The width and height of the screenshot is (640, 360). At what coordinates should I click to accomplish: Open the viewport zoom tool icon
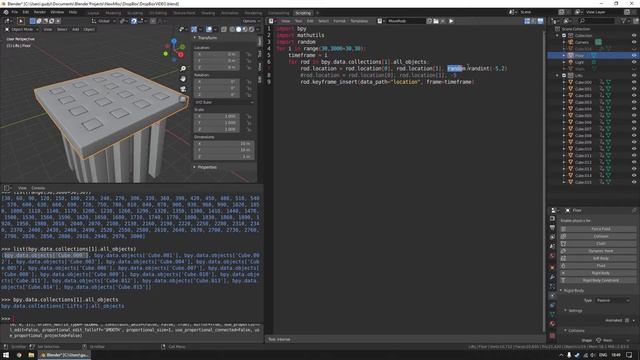pos(183,69)
